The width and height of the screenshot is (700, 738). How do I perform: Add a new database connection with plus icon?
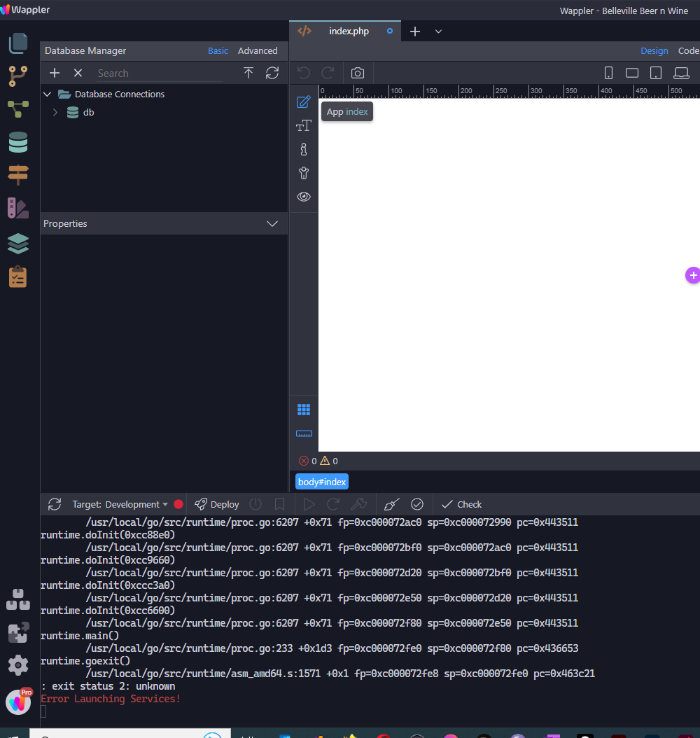(55, 73)
